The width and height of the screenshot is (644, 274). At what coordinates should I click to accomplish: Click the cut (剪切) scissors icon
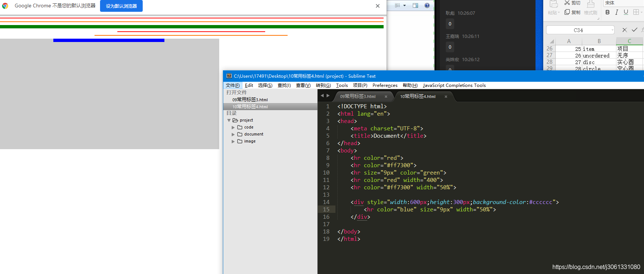click(x=567, y=3)
